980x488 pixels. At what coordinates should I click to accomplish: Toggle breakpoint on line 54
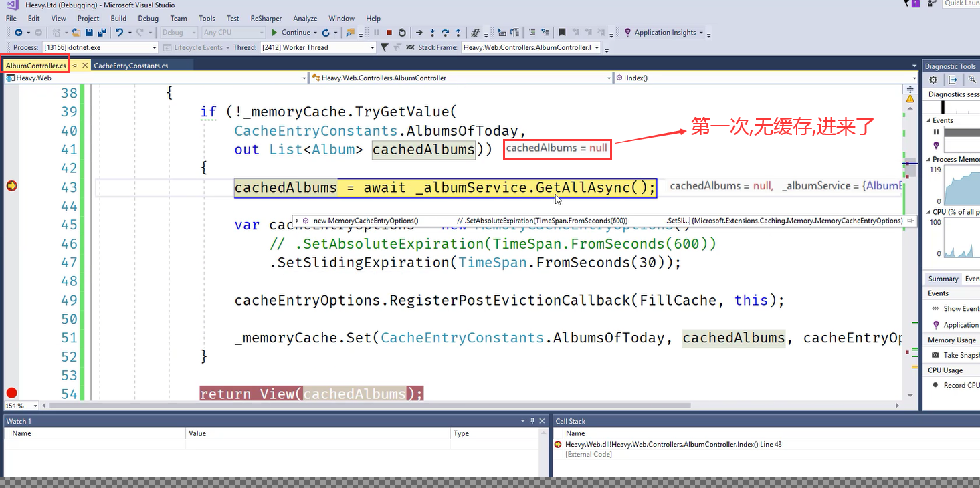pos(11,393)
